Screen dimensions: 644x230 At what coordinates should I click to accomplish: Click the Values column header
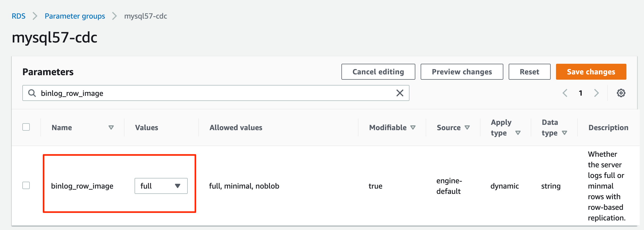(x=147, y=127)
